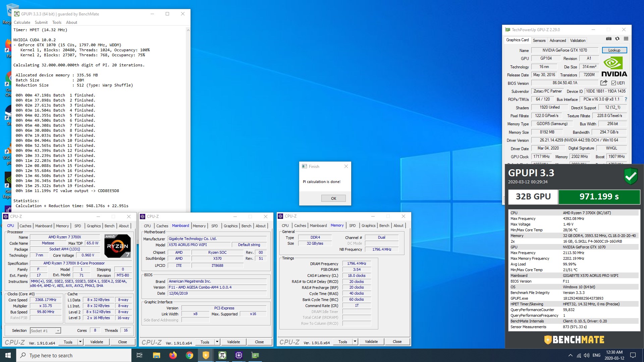The width and height of the screenshot is (644, 362).
Task: Toggle the UEFI checkbox in GPU-Z
Action: (613, 83)
